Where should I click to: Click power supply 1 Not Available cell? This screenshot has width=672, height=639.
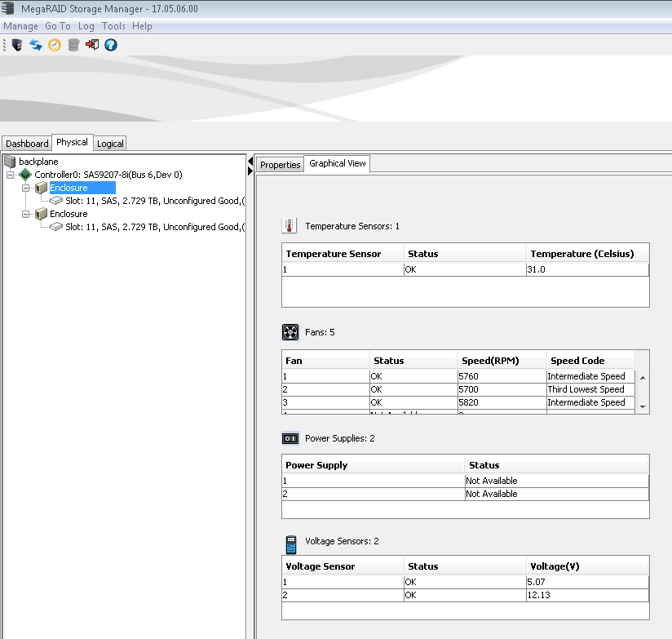pos(557,481)
